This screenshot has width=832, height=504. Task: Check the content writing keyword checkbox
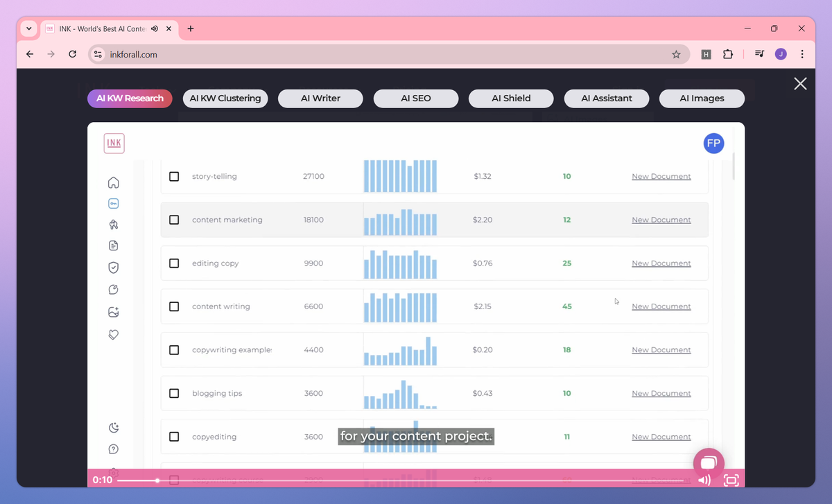coord(174,306)
